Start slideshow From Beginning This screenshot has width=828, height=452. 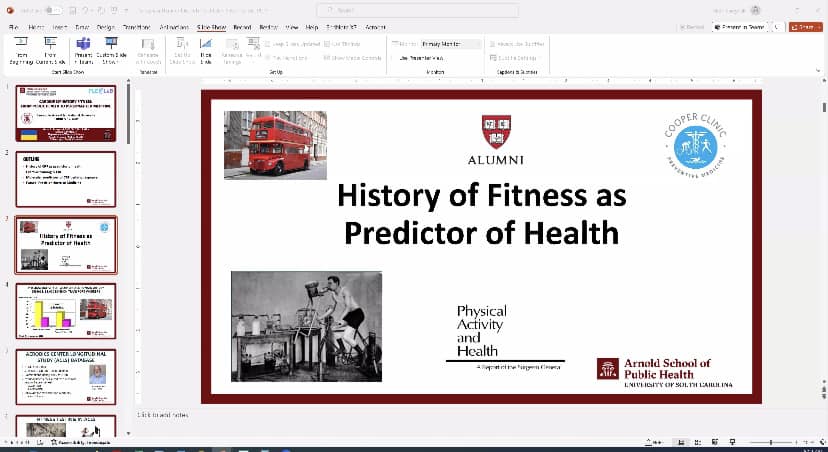pyautogui.click(x=21, y=49)
